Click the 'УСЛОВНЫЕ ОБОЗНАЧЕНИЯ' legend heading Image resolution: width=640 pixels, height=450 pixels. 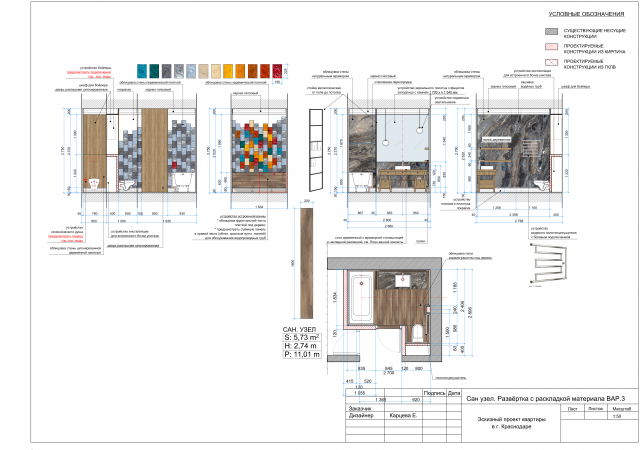click(x=586, y=14)
